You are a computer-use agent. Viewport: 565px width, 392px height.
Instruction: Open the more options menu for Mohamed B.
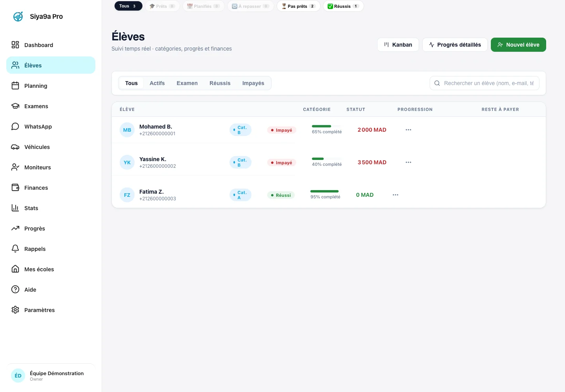pos(408,130)
